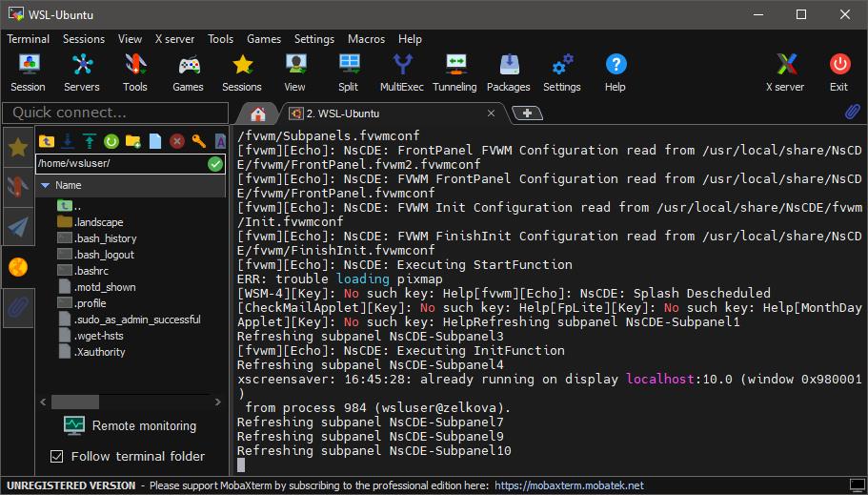
Task: Confirm the path with the green checkmark
Action: pos(215,163)
